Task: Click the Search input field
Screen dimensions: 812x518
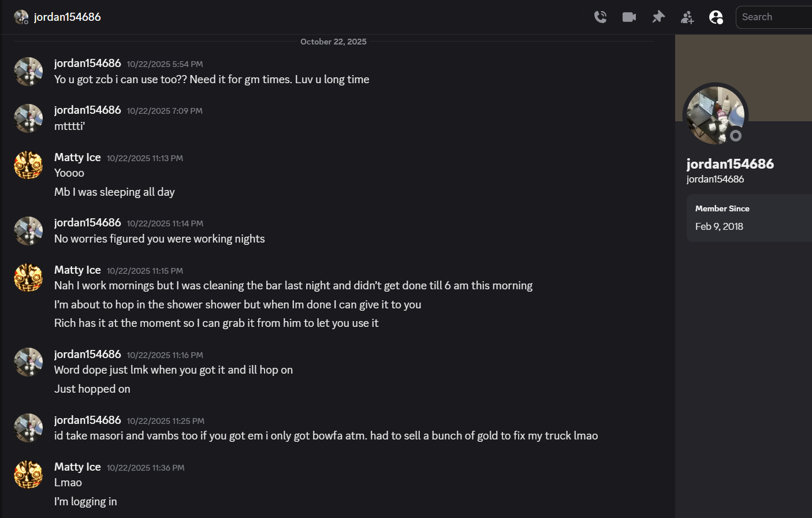Action: (x=774, y=17)
